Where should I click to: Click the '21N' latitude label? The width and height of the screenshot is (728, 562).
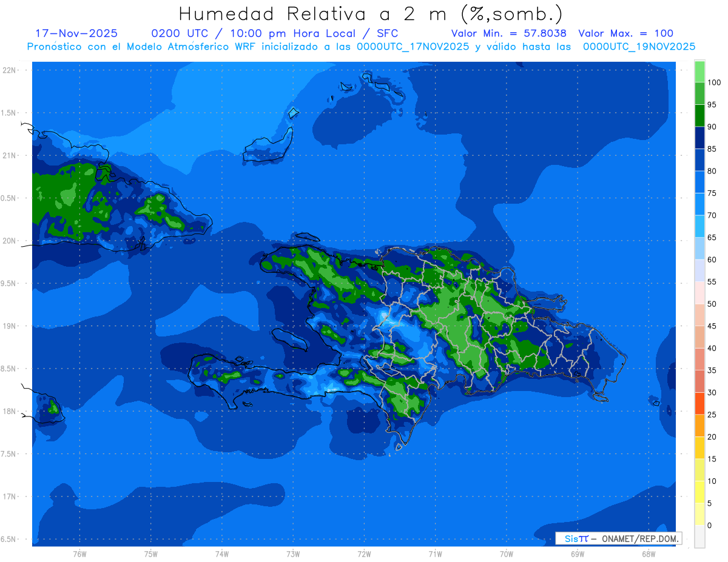[x=10, y=155]
